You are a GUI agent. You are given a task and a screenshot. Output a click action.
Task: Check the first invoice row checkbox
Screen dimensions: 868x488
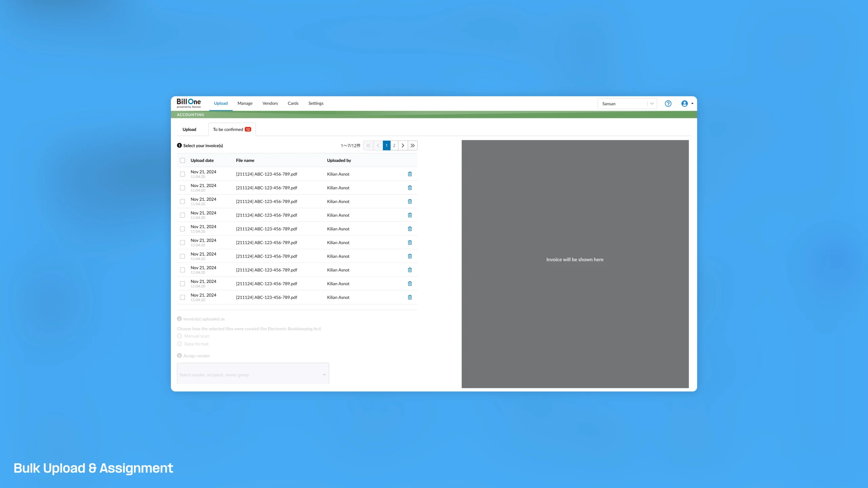182,174
